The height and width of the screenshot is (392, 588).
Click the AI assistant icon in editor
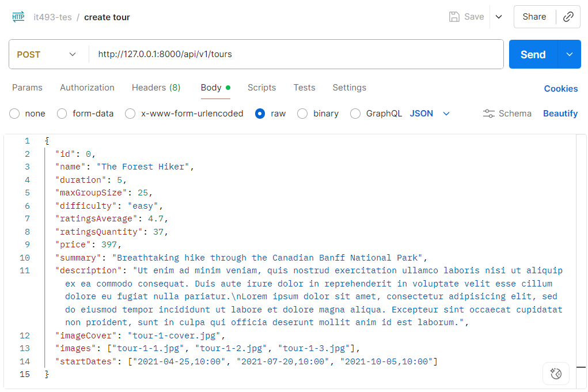(556, 374)
